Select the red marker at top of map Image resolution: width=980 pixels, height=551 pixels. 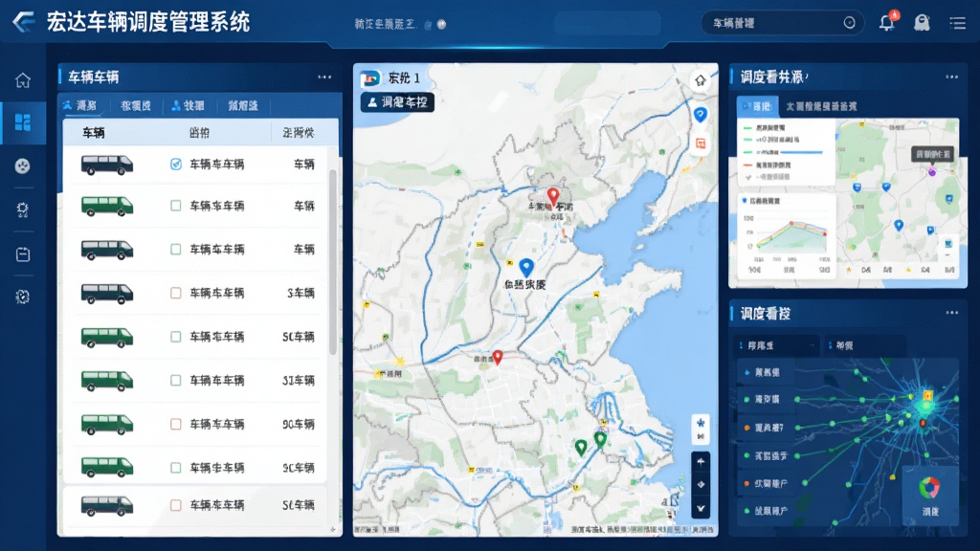tap(552, 196)
